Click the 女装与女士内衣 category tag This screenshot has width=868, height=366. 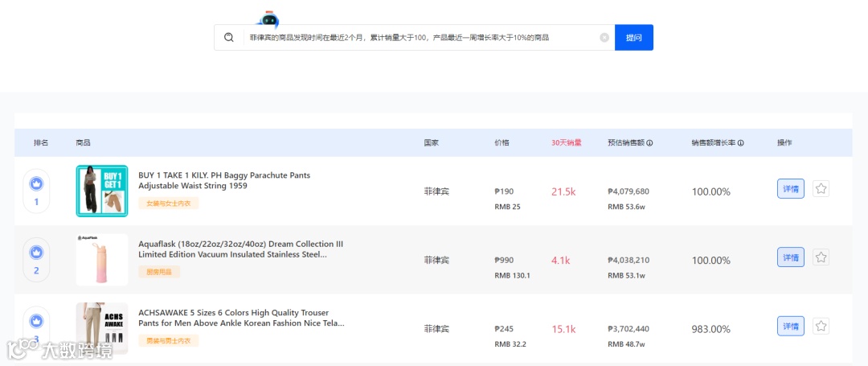pos(168,204)
